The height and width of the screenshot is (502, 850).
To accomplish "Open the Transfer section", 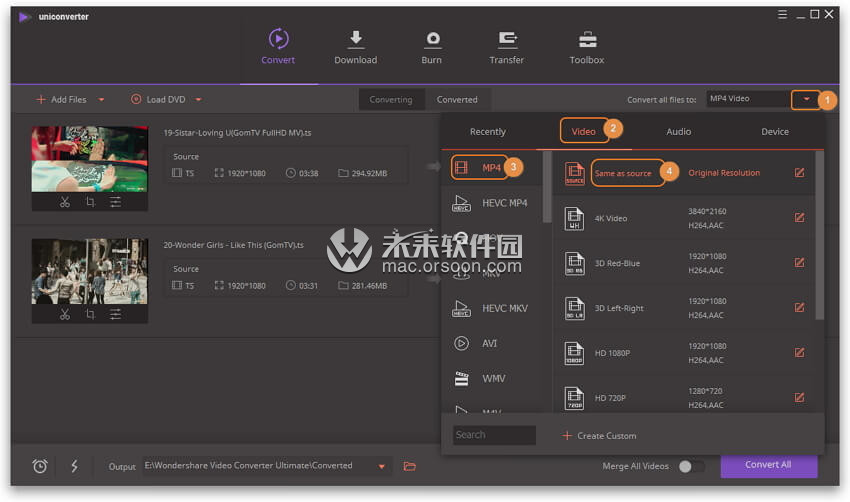I will tap(506, 47).
